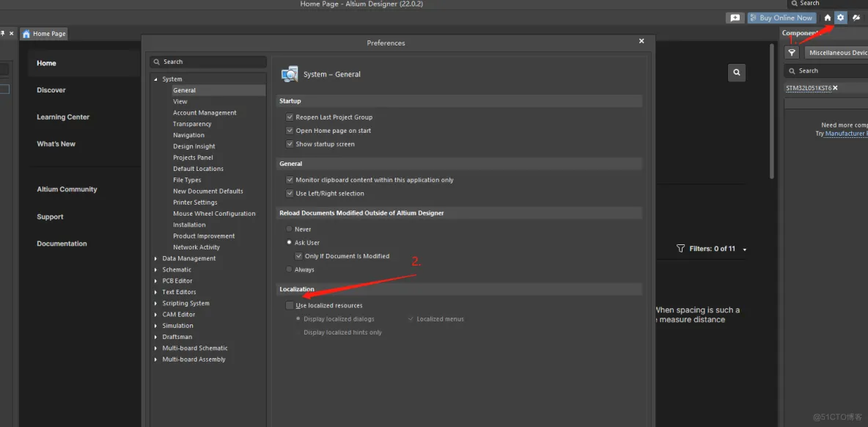The width and height of the screenshot is (868, 427).
Task: Expand the Multi-board Assembly node
Action: point(156,360)
